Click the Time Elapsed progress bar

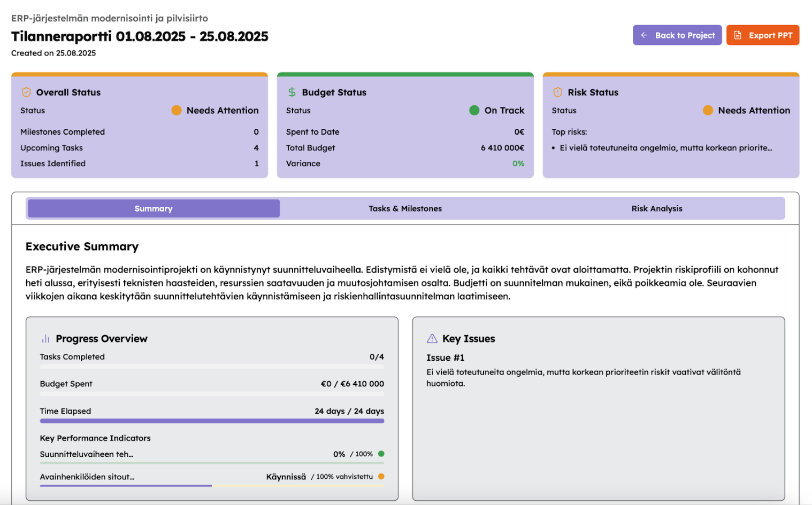[212, 421]
